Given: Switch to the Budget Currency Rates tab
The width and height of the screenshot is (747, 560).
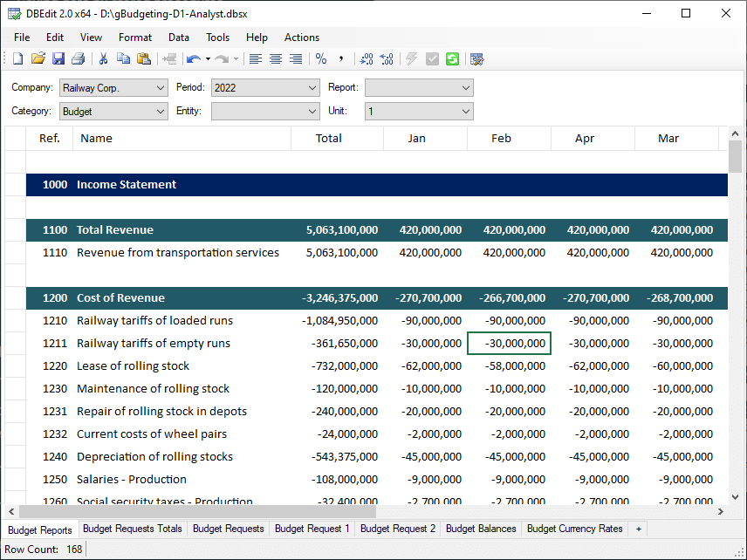Looking at the screenshot, I should tap(574, 529).
